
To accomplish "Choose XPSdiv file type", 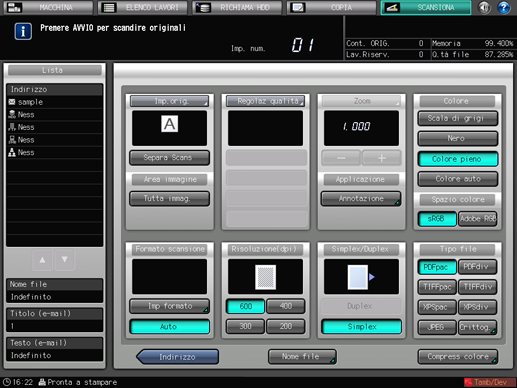I will (x=478, y=307).
